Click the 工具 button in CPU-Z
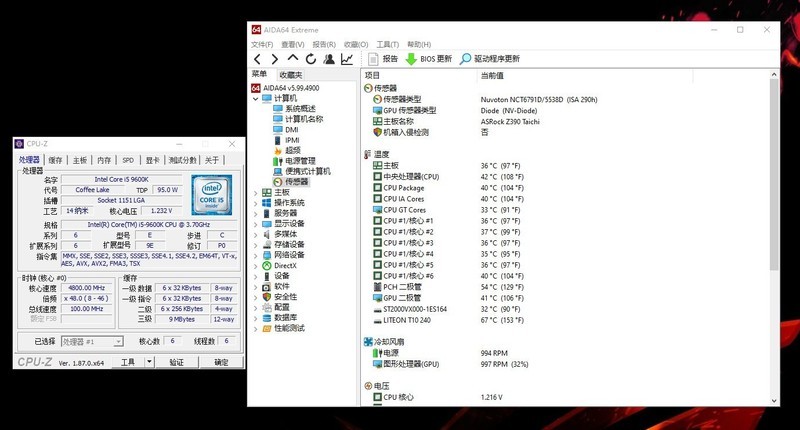This screenshot has width=800, height=430. pyautogui.click(x=128, y=362)
